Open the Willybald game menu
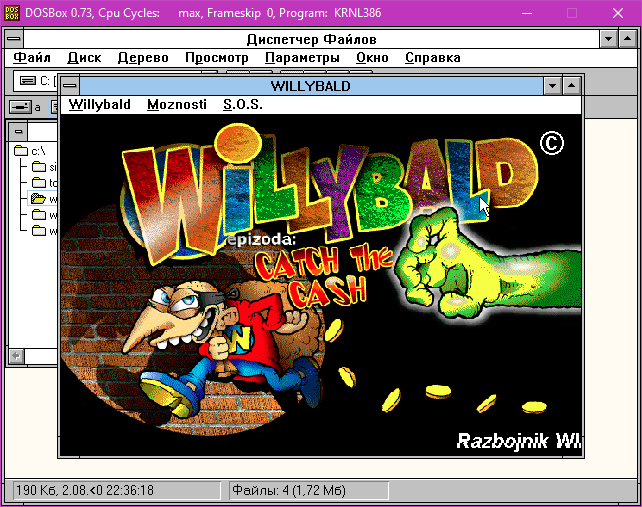642x507 pixels. tap(99, 105)
